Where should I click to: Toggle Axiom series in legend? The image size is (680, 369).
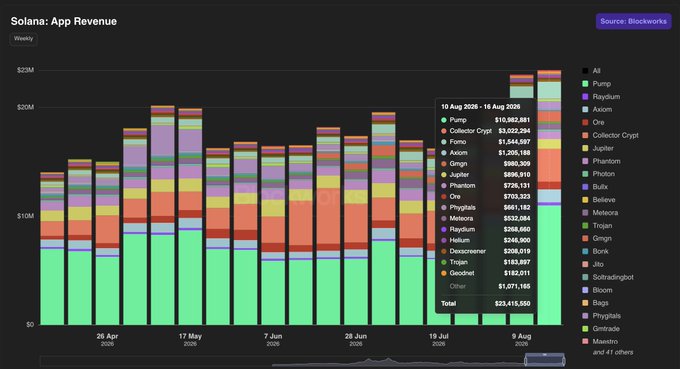click(x=597, y=110)
